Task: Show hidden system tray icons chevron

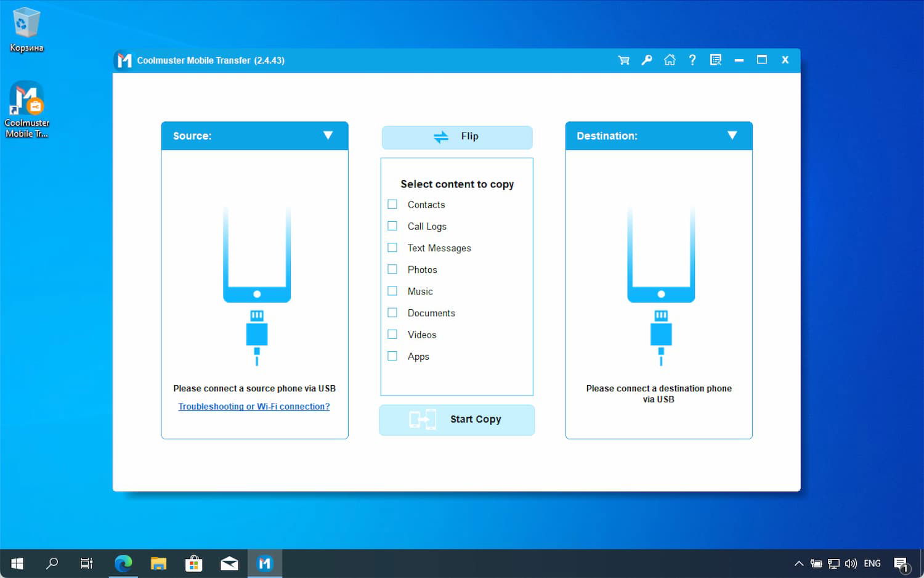Action: 799,563
